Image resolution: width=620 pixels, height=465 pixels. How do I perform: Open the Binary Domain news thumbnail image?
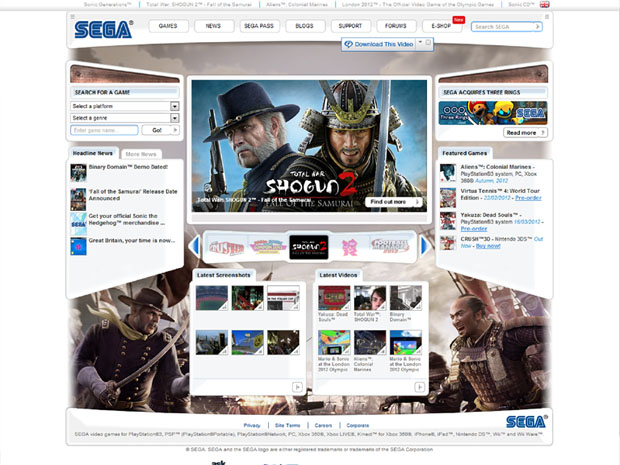coord(78,173)
